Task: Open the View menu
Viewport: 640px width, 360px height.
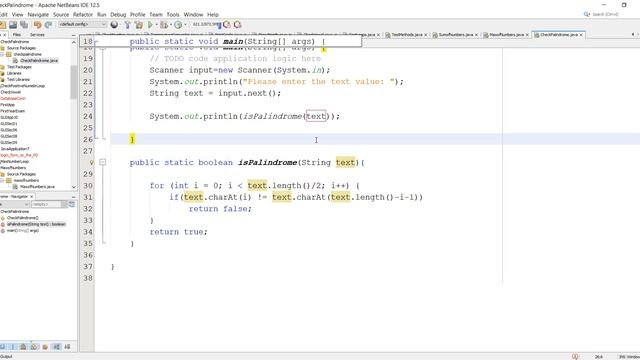Action: [18, 14]
